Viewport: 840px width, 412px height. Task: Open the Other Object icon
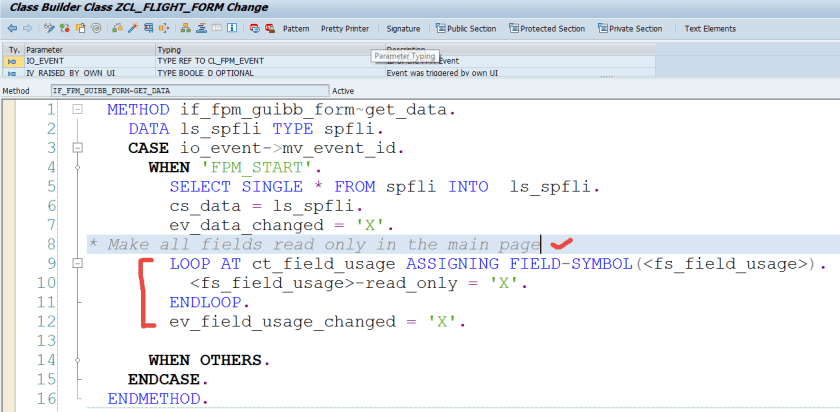tap(80, 28)
